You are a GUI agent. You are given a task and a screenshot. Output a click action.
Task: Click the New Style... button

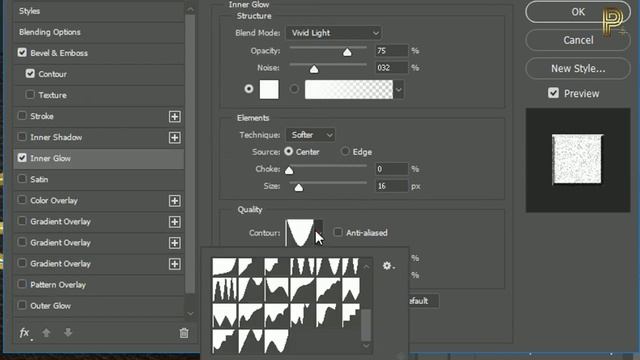point(578,68)
